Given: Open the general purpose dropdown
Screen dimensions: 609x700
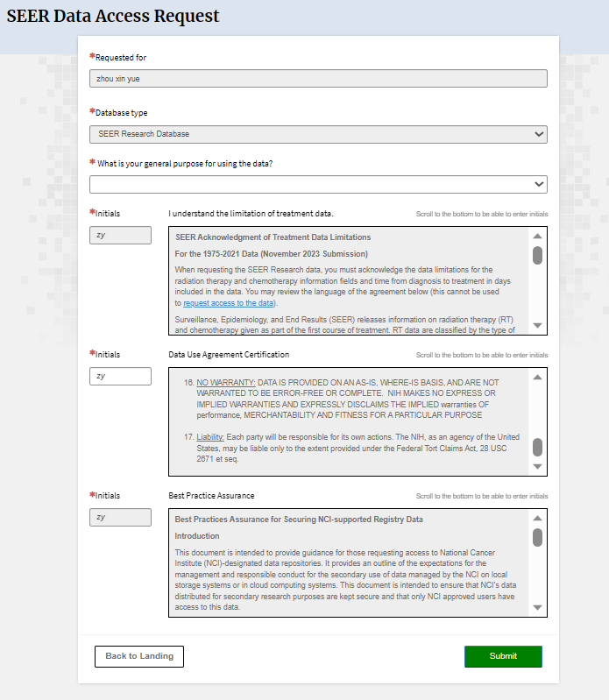Looking at the screenshot, I should coord(318,184).
